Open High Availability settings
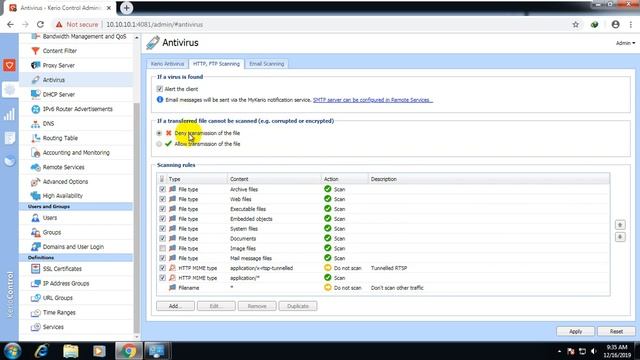The image size is (640, 360). [x=62, y=196]
